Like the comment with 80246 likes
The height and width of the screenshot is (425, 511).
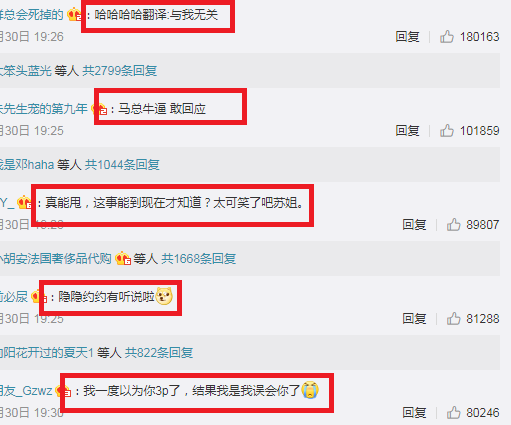453,412
